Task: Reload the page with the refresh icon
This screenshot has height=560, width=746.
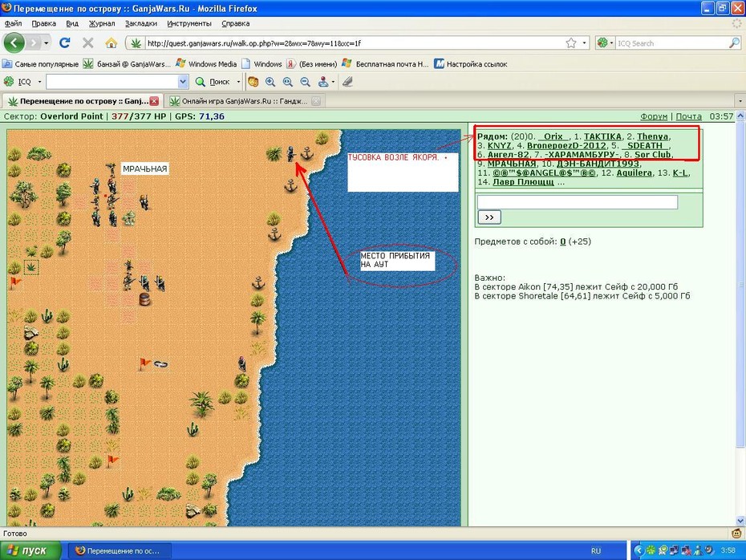Action: coord(65,43)
